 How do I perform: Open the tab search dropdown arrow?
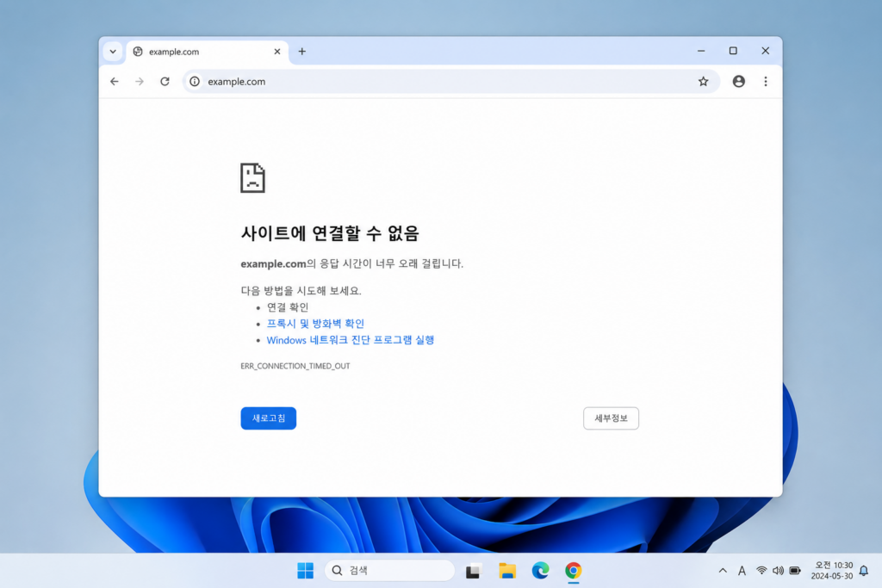(113, 51)
